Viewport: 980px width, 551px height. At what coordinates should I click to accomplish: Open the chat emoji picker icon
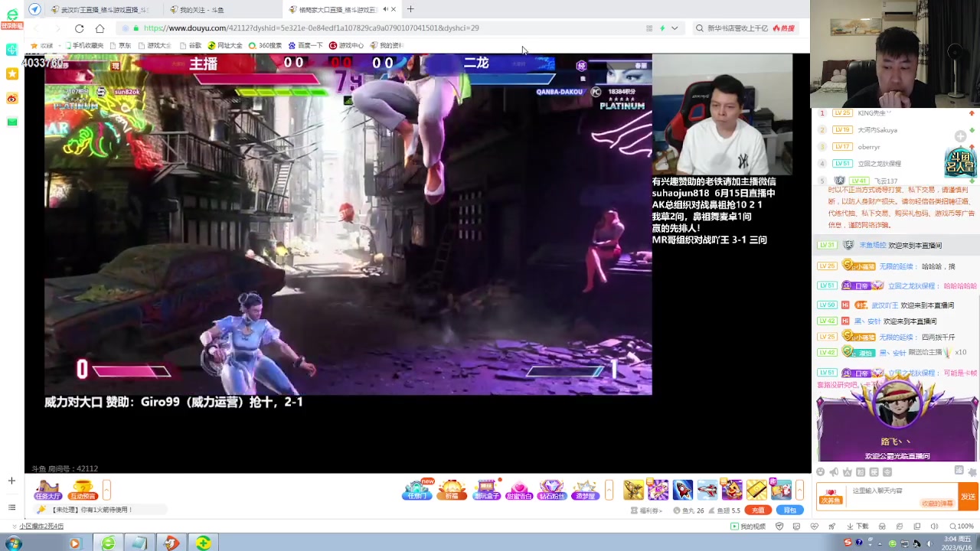[821, 472]
